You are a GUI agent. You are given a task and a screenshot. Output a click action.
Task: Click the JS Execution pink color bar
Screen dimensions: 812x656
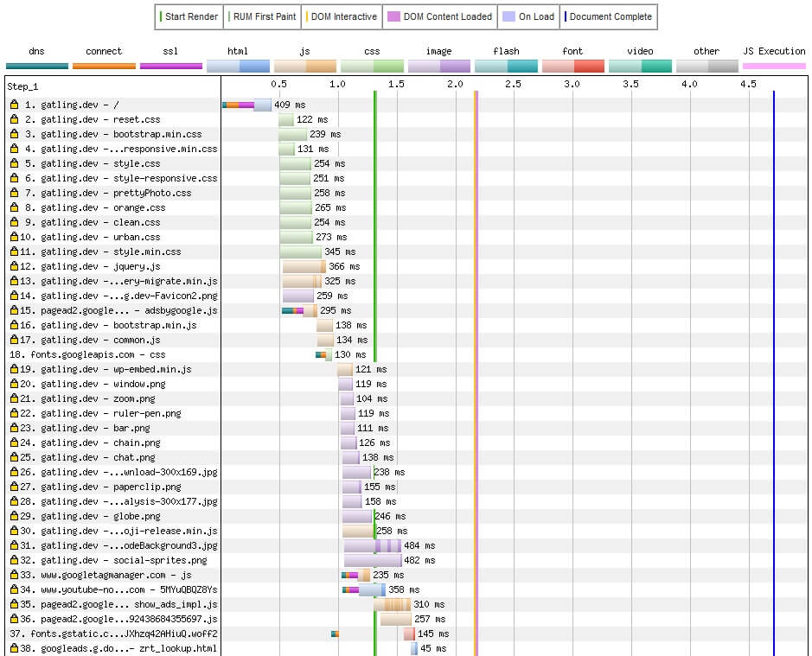(774, 66)
